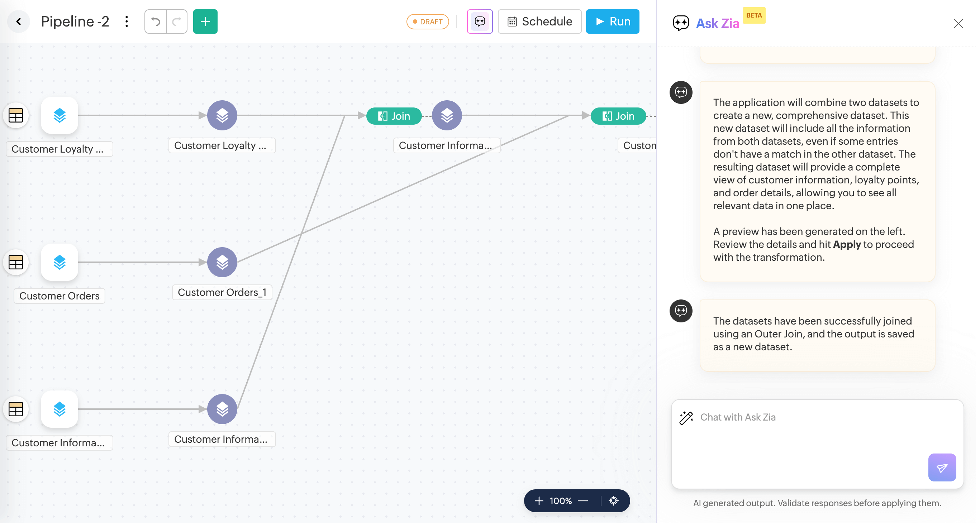Select the first Join transform node

click(x=394, y=116)
